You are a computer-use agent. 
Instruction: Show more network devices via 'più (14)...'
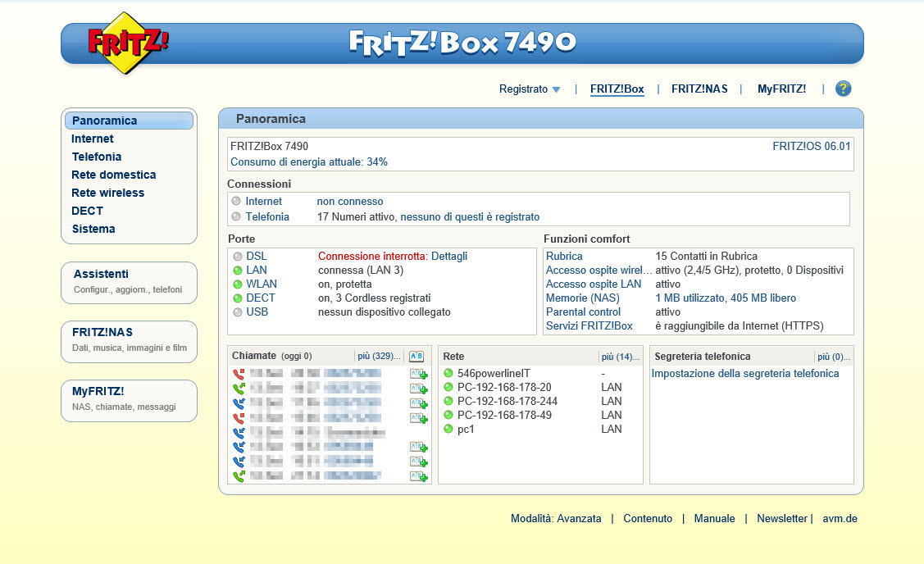pos(620,357)
